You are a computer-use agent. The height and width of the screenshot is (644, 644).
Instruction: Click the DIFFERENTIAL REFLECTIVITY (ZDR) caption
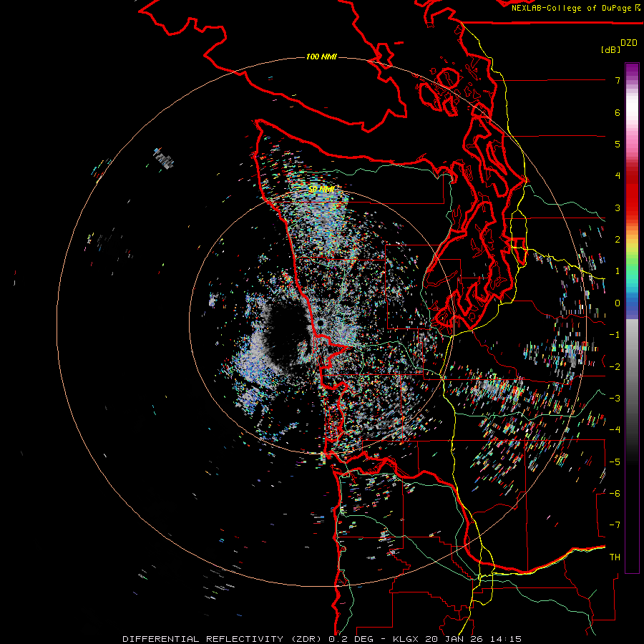click(222, 639)
